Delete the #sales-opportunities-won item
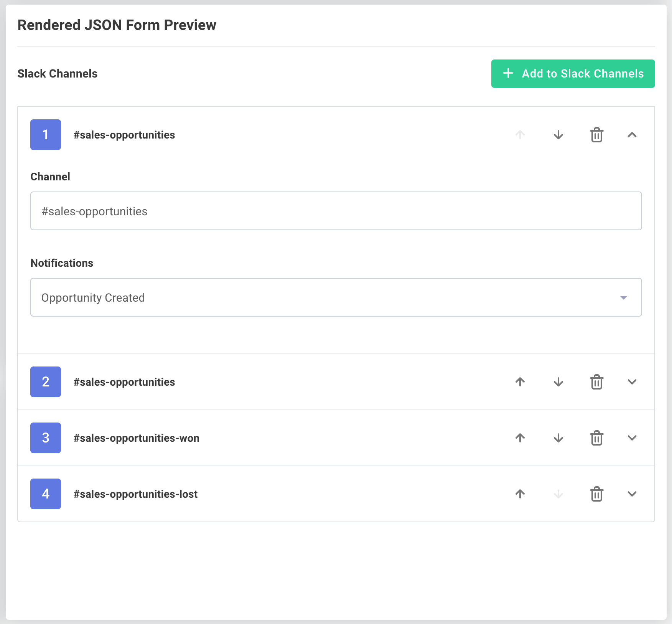The height and width of the screenshot is (624, 672). 597,438
